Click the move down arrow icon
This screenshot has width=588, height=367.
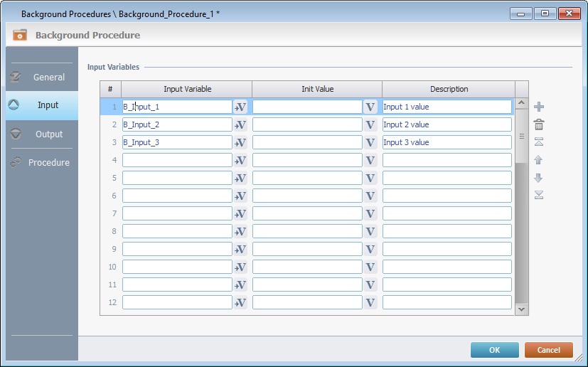(x=539, y=178)
